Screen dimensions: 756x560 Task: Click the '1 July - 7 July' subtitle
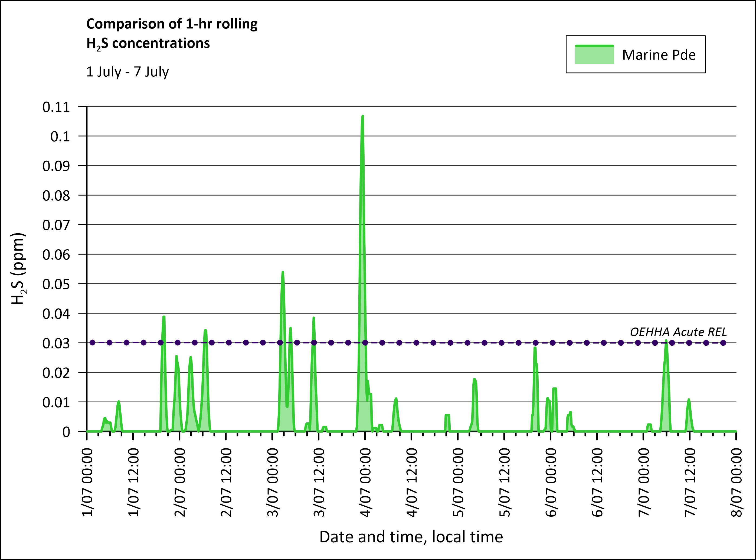127,72
